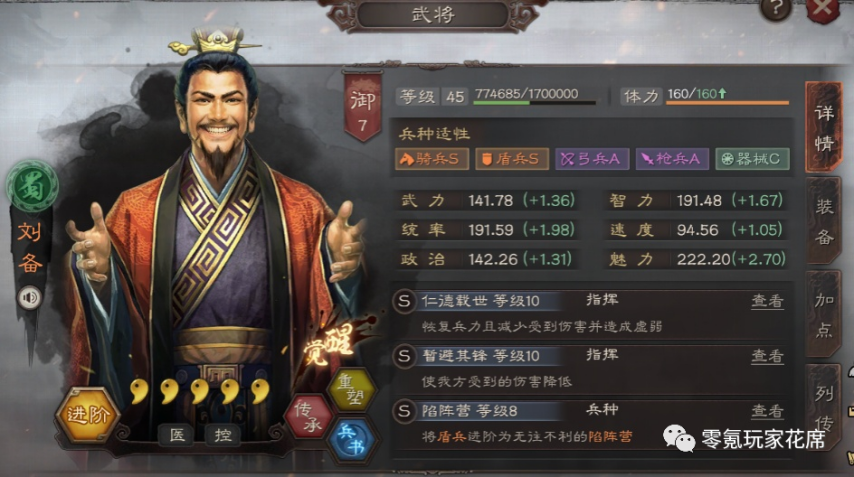854x477 pixels.
Task: Open the blue 兵书 hexagon icon
Action: (x=351, y=439)
